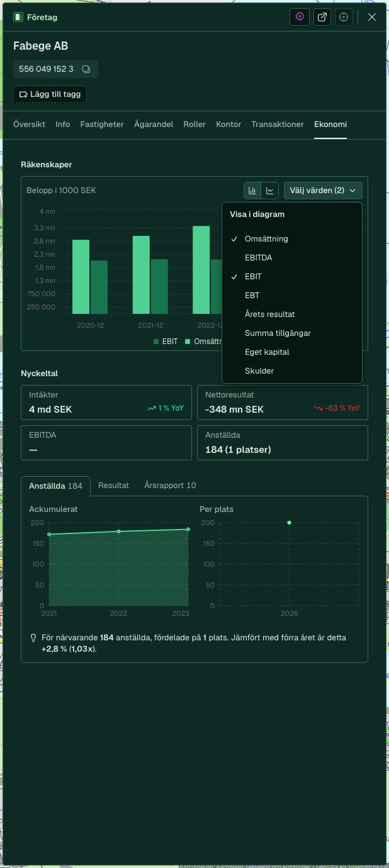Click the 2026 point in Per plats chart
Viewport: 389px width, 868px height.
click(x=289, y=523)
